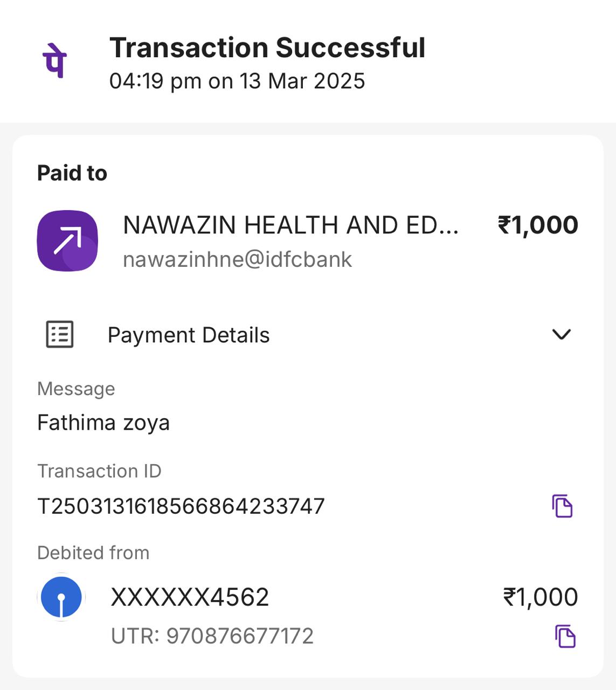The width and height of the screenshot is (616, 690).
Task: Click the Debited from label
Action: [93, 553]
